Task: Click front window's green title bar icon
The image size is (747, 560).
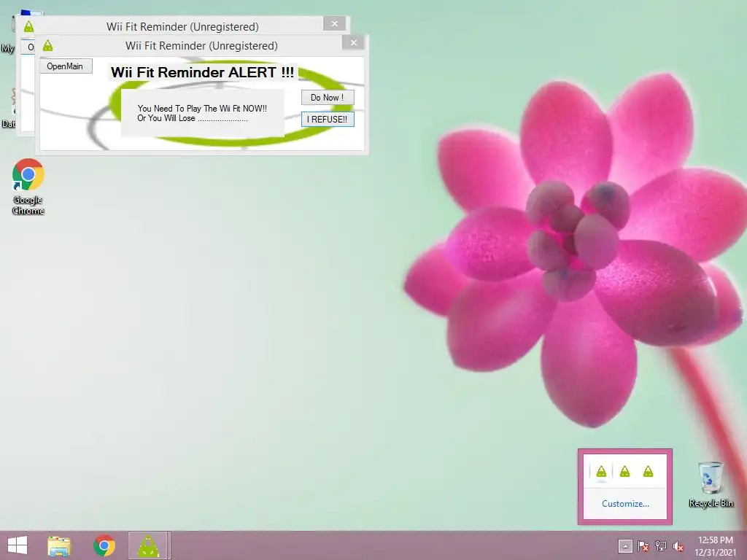Action: point(47,46)
